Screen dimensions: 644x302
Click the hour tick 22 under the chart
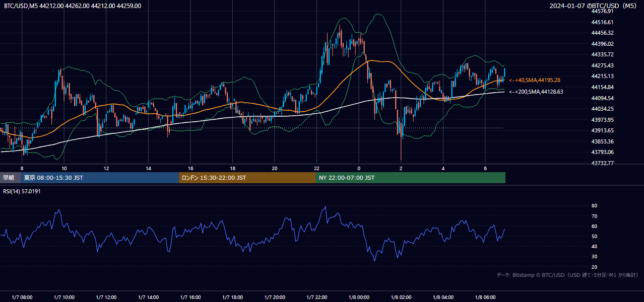[x=317, y=168]
